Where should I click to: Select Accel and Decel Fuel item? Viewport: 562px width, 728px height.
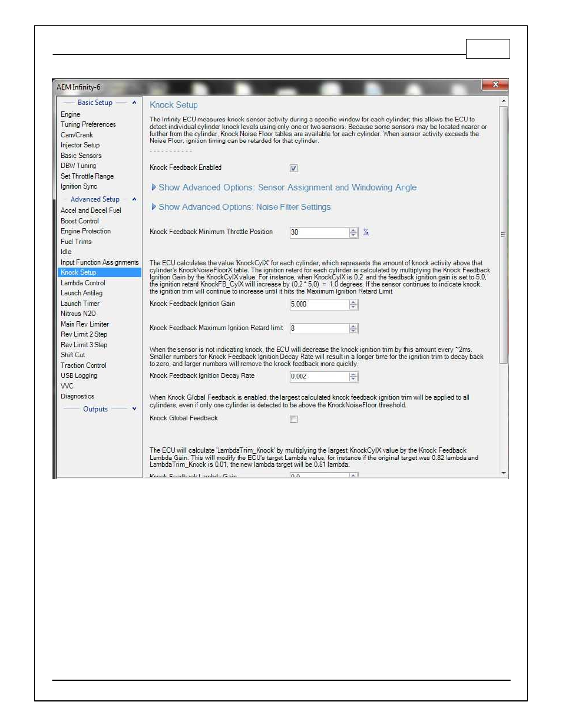[x=91, y=210]
